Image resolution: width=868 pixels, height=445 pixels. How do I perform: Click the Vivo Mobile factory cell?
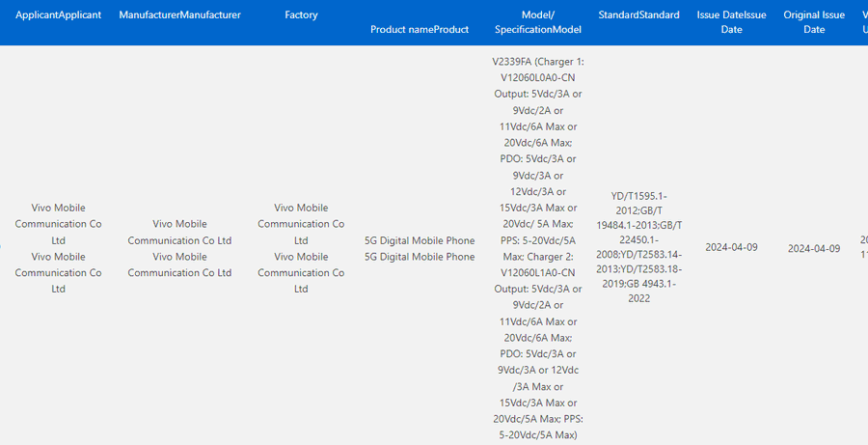pyautogui.click(x=301, y=248)
